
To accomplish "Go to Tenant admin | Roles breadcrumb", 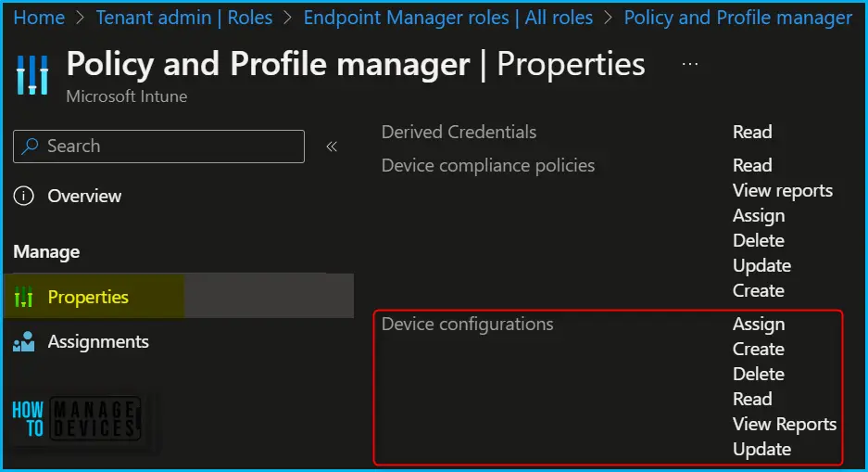I will (x=183, y=18).
